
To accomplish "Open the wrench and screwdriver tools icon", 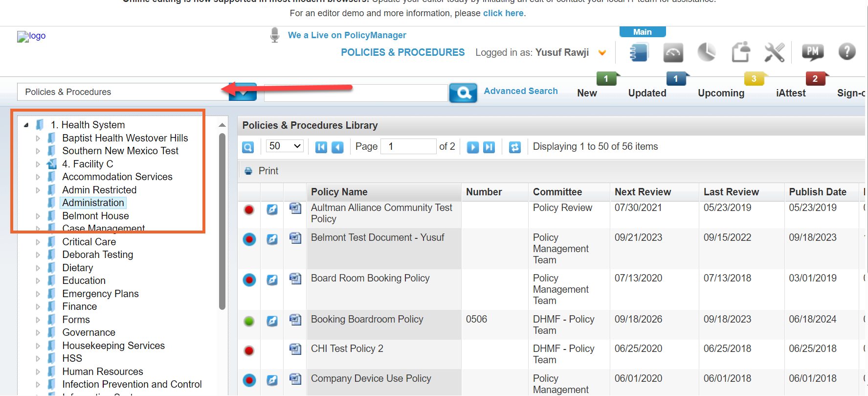I will [774, 52].
